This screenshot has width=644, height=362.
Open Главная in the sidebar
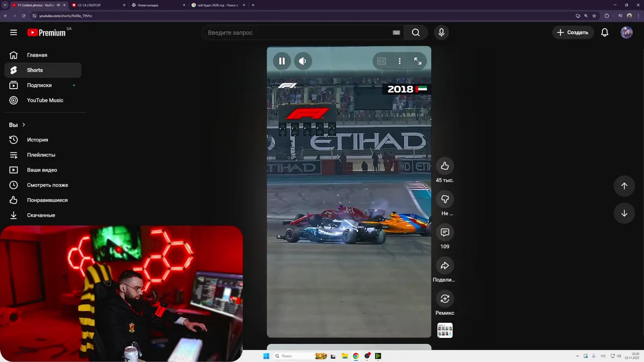43,55
